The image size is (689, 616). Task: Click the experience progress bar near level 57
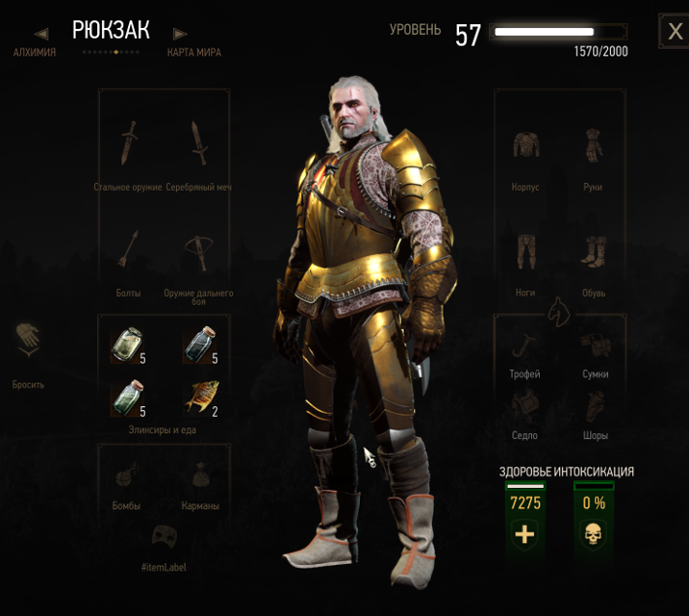pyautogui.click(x=558, y=32)
